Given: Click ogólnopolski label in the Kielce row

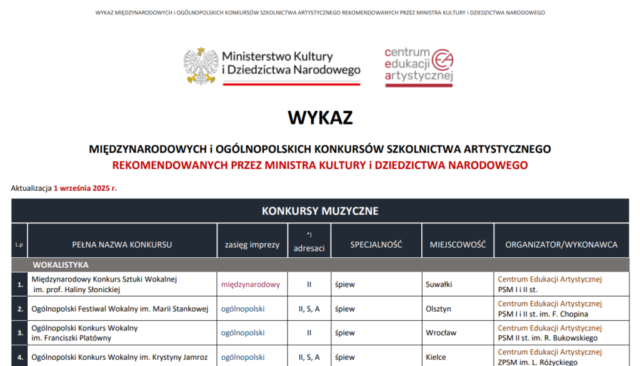Looking at the screenshot, I should coord(243,357).
